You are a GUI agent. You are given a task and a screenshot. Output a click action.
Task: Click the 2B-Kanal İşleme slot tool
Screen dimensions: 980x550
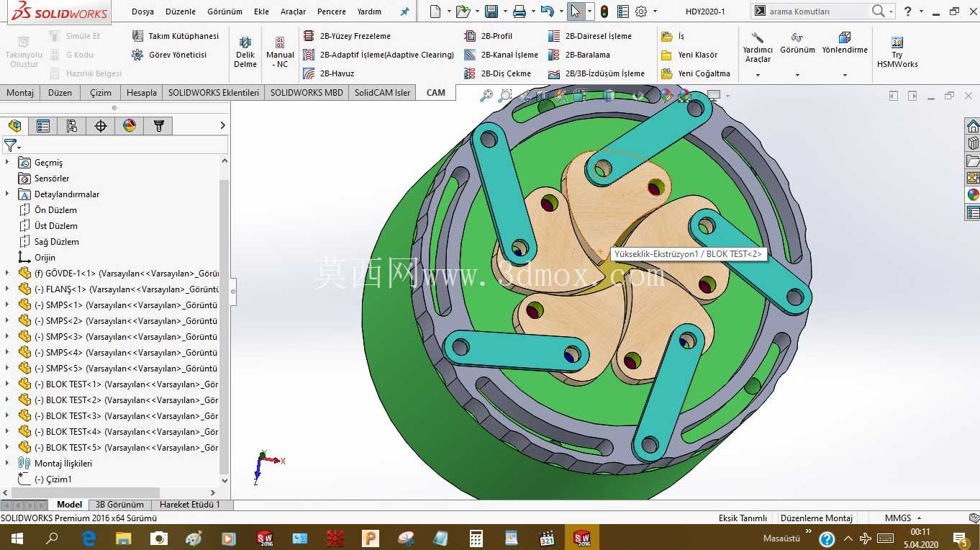pos(501,55)
